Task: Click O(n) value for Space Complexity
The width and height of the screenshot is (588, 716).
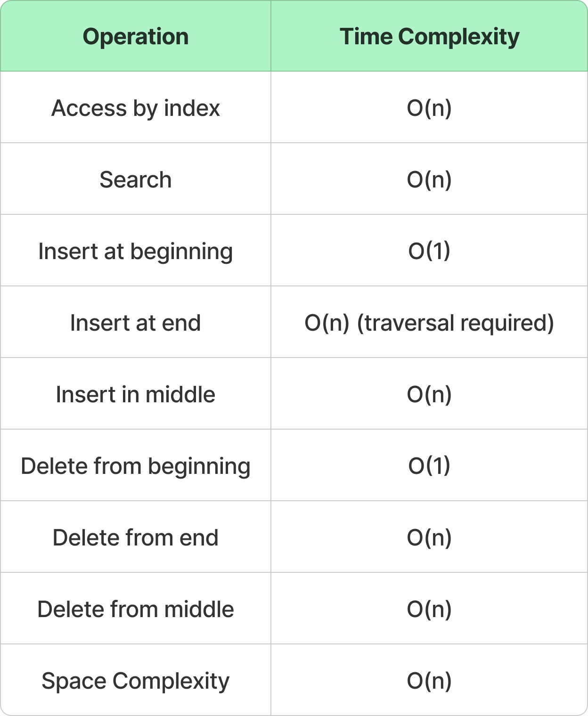Action: pyautogui.click(x=429, y=681)
